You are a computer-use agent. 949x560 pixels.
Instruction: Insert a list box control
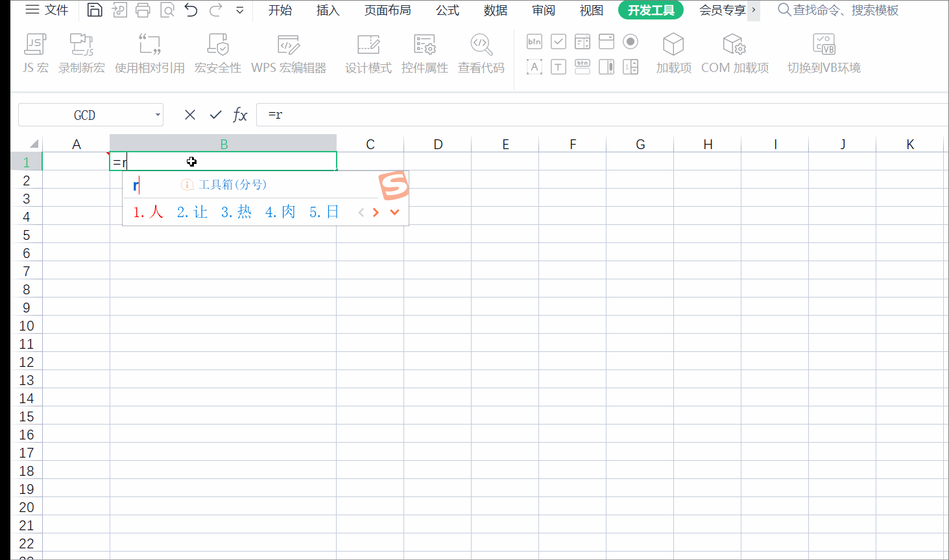click(x=583, y=42)
